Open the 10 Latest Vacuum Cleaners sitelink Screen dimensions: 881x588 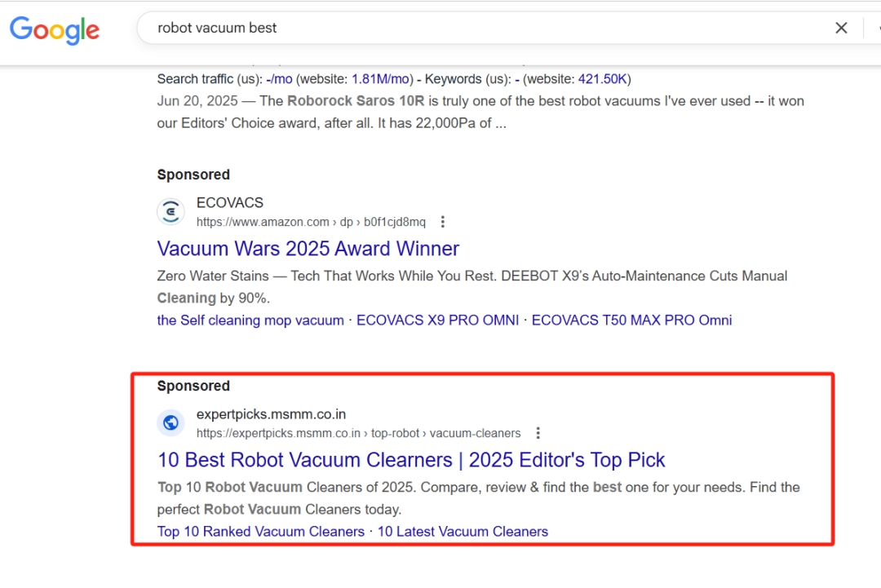[x=463, y=531]
